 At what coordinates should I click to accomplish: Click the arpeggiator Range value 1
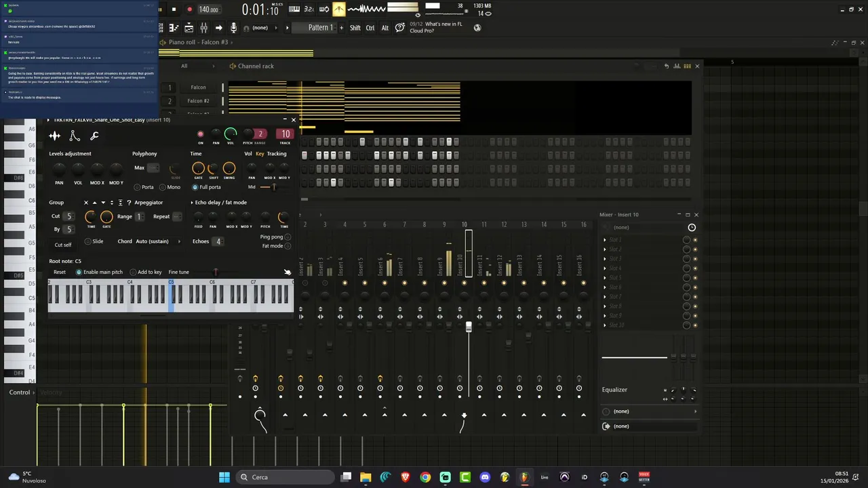(139, 216)
